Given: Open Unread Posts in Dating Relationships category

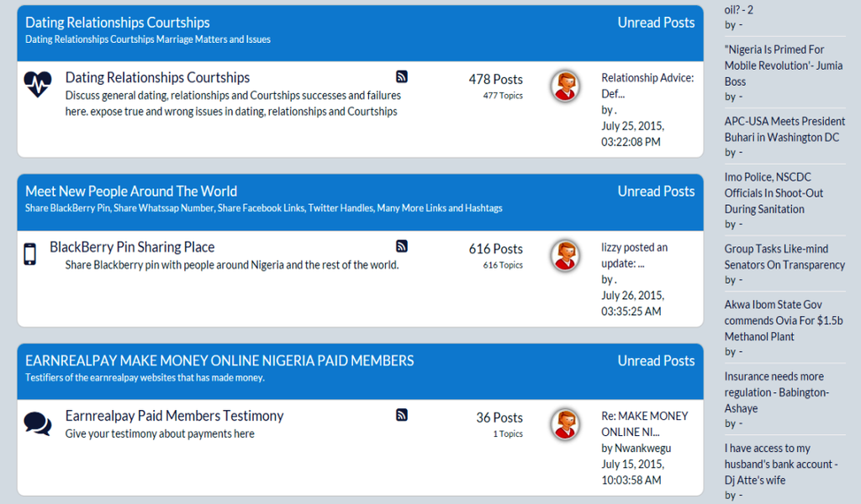Looking at the screenshot, I should coord(656,23).
